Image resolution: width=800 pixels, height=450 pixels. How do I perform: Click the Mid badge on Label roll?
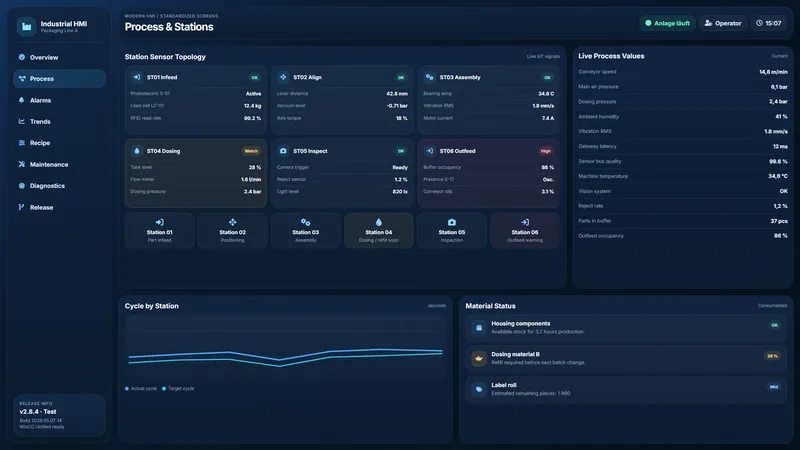click(773, 387)
